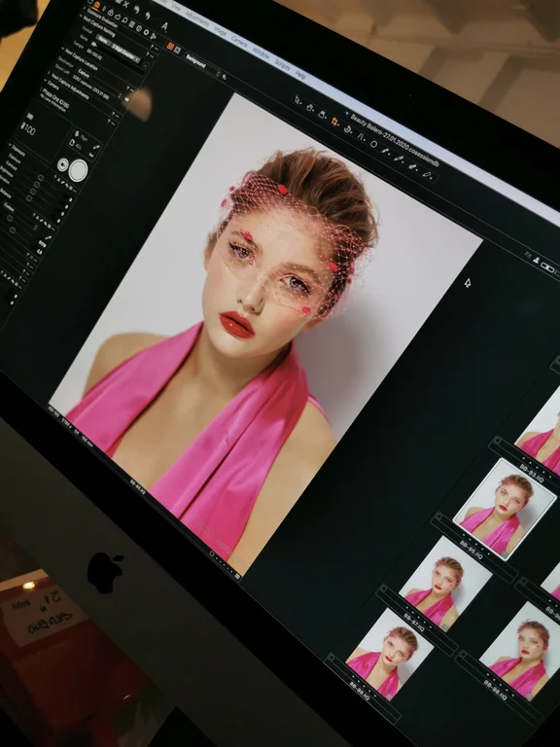Image resolution: width=560 pixels, height=747 pixels.
Task: Open the Scripts menu
Action: point(282,64)
